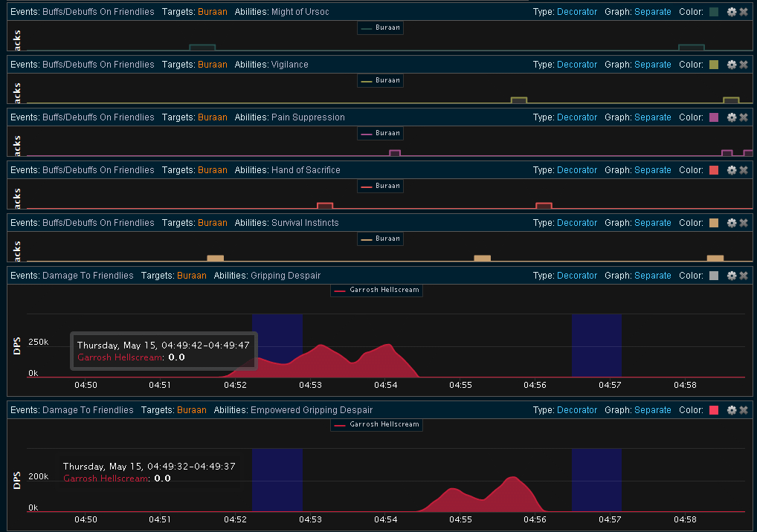This screenshot has height=532, width=757.
Task: Change Type Decorator for Vigilance
Action: pos(577,65)
